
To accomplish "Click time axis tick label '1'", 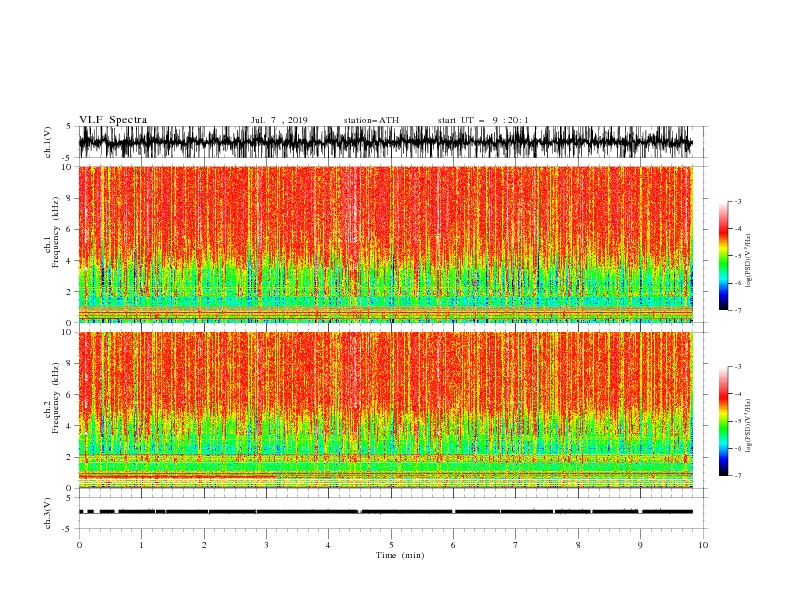I will coord(141,545).
